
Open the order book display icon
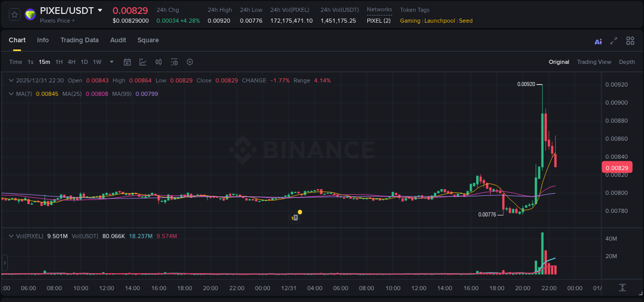pyautogui.click(x=159, y=61)
